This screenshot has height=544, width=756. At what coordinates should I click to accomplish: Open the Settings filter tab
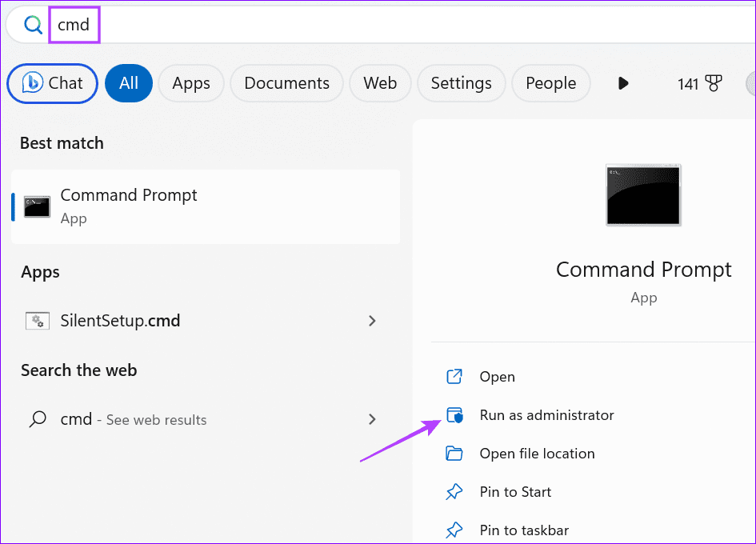click(461, 83)
